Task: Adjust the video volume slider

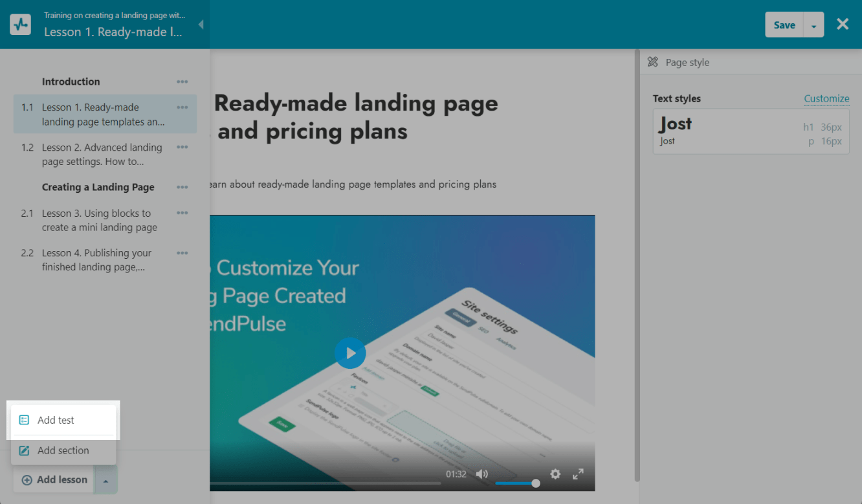Action: click(x=516, y=483)
